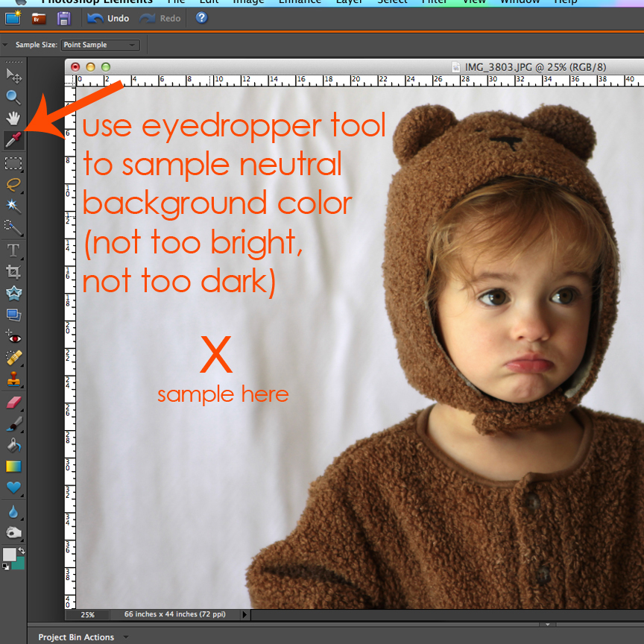644x644 pixels.
Task: Click the document size status text
Action: pyautogui.click(x=175, y=614)
